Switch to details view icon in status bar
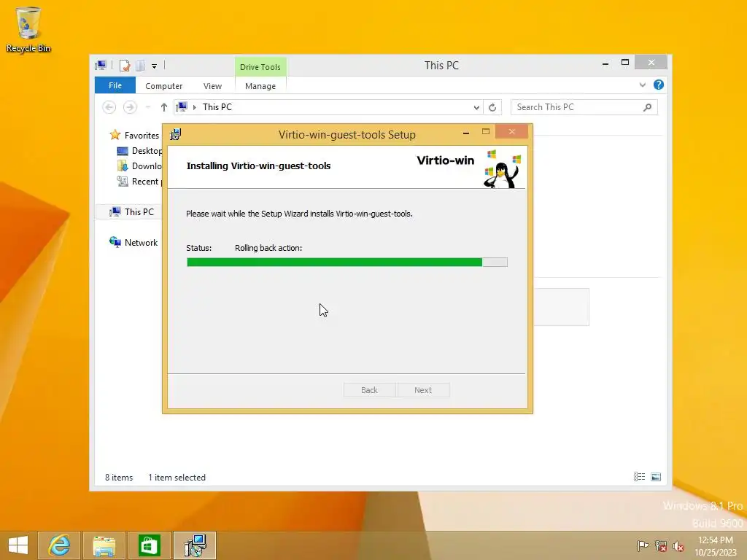 639,477
